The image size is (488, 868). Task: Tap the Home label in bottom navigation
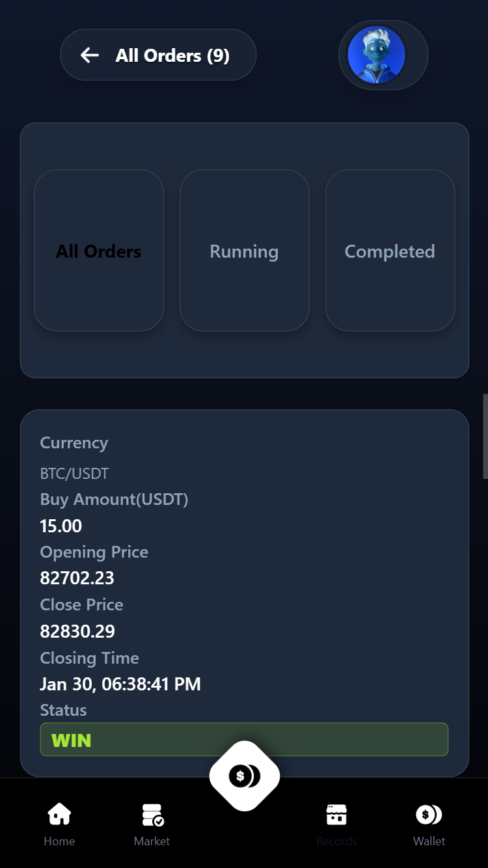point(59,841)
